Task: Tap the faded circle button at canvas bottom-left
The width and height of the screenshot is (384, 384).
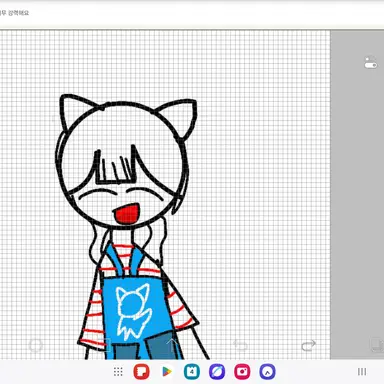Action: 36,346
